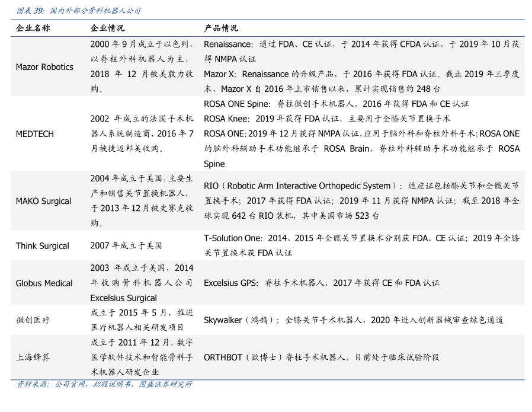Click the 'Globus Medical' company name cell
Image resolution: width=532 pixels, height=412 pixels.
[x=44, y=283]
